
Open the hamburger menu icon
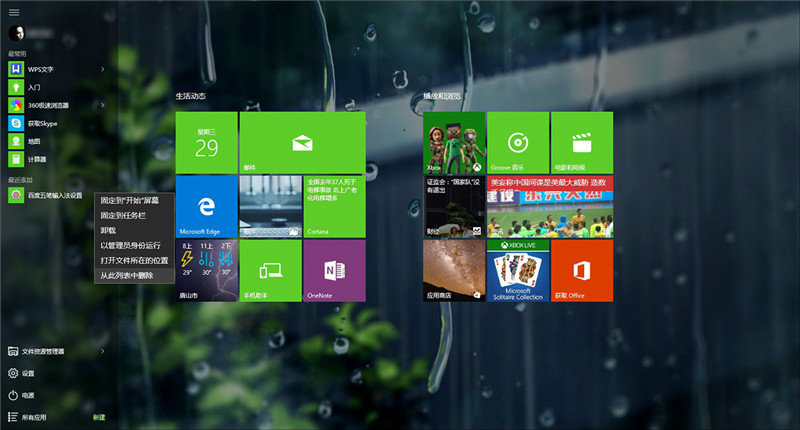14,12
